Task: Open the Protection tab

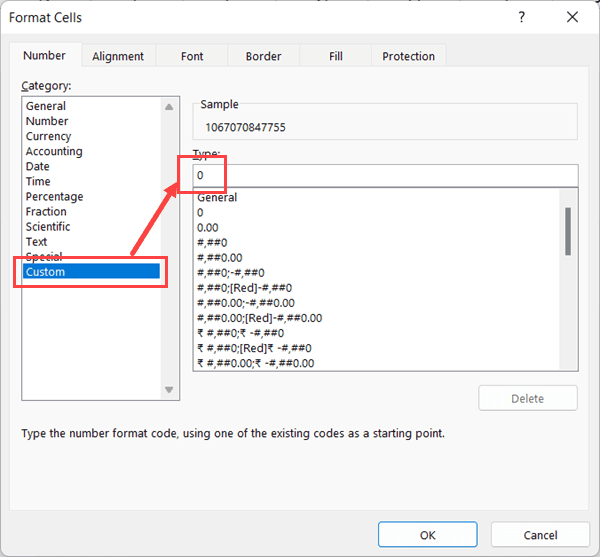Action: [x=408, y=57]
